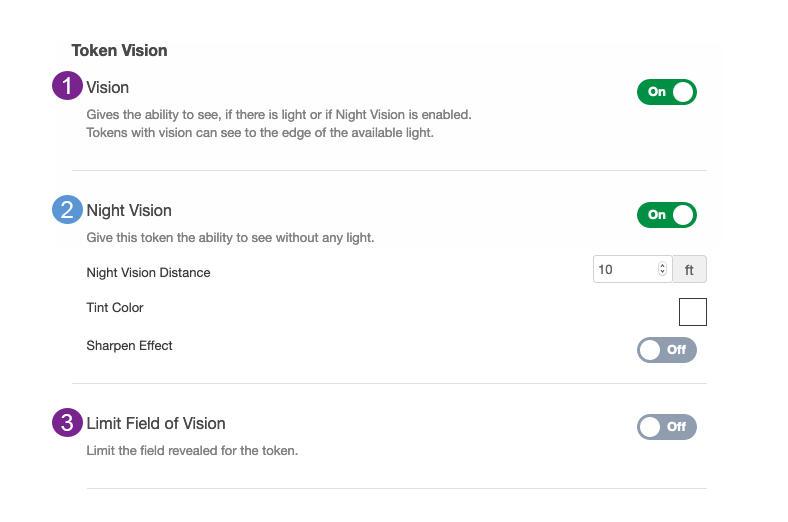Click the Night Vision setting label
This screenshot has height=522, width=788.
click(x=129, y=211)
